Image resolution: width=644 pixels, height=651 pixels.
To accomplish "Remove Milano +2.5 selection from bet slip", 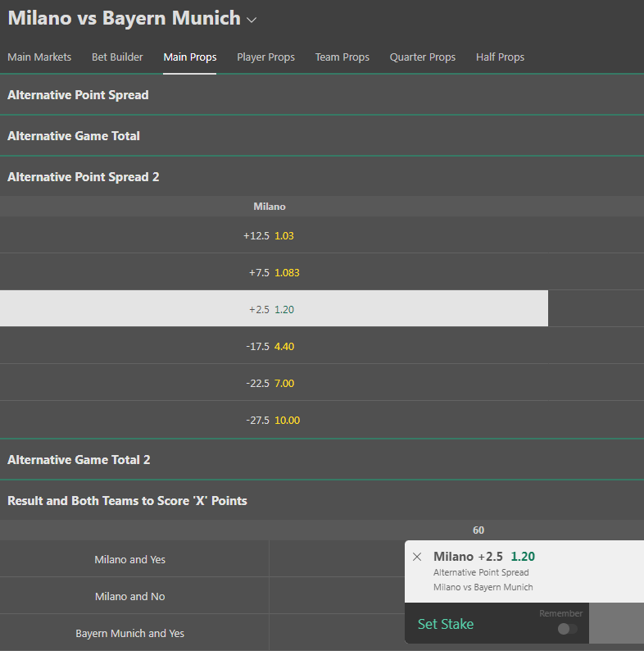I will (x=417, y=557).
